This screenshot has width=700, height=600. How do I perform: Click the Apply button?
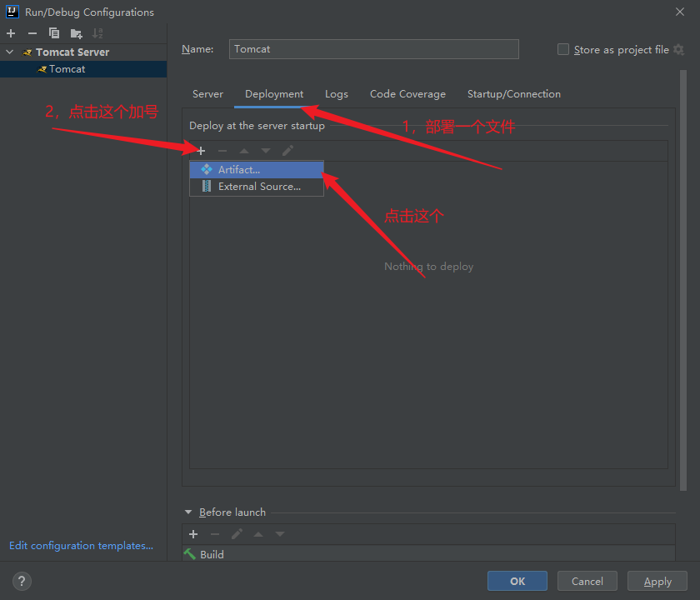click(657, 581)
